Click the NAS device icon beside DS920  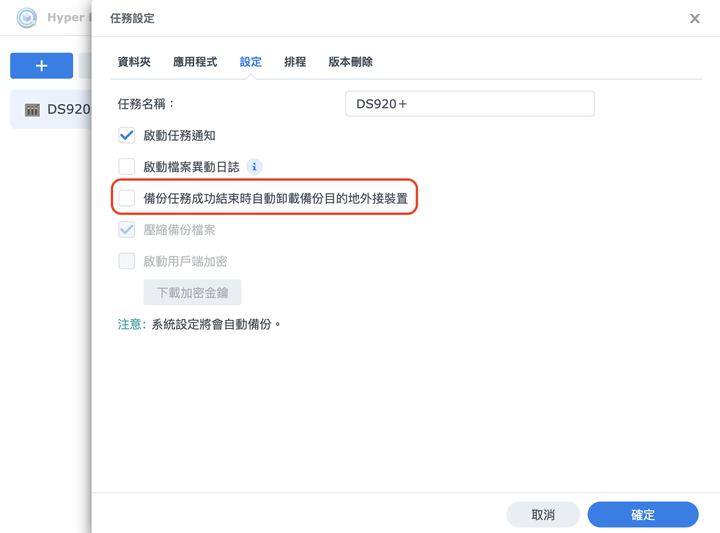point(32,110)
